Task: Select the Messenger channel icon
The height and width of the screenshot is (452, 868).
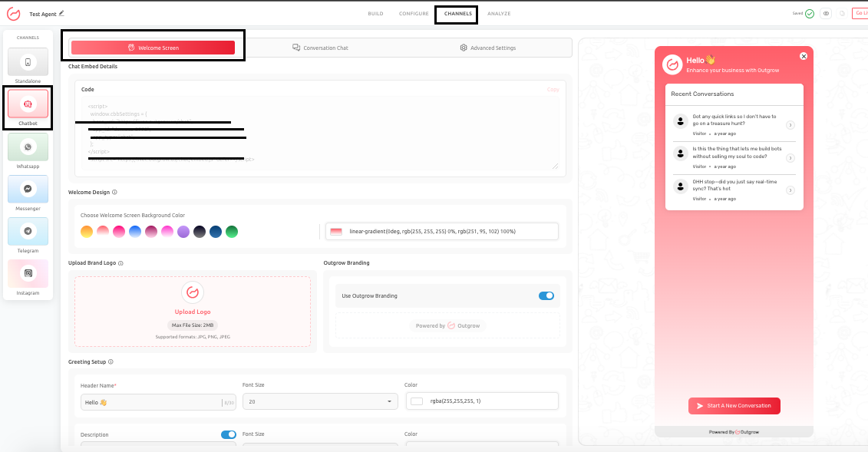Action: [x=28, y=189]
